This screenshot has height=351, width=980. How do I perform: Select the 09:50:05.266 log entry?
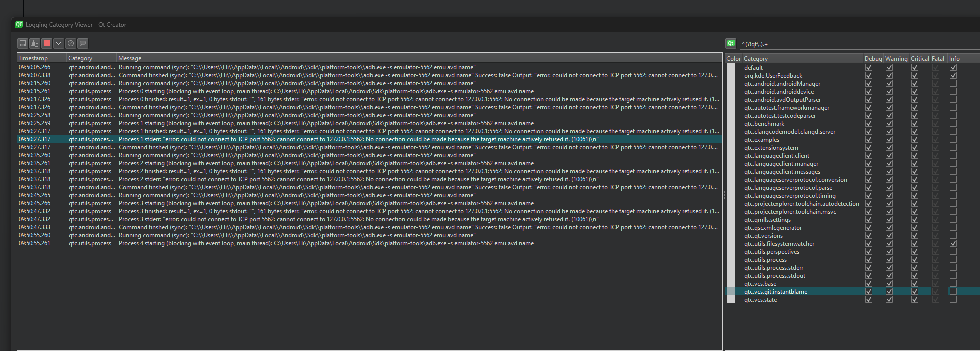tap(370, 67)
